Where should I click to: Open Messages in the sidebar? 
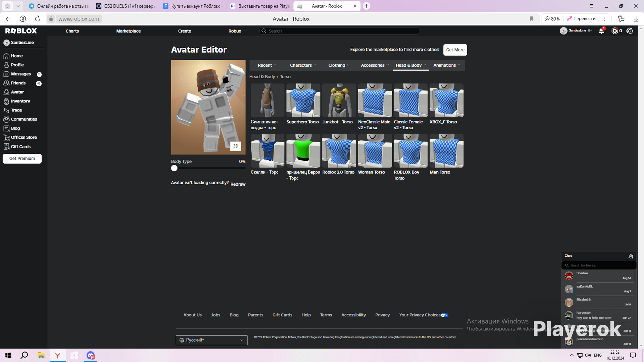click(x=21, y=74)
